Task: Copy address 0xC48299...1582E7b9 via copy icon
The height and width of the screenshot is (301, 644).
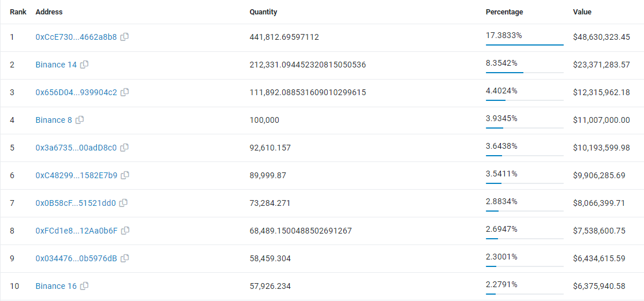Action: [125, 175]
